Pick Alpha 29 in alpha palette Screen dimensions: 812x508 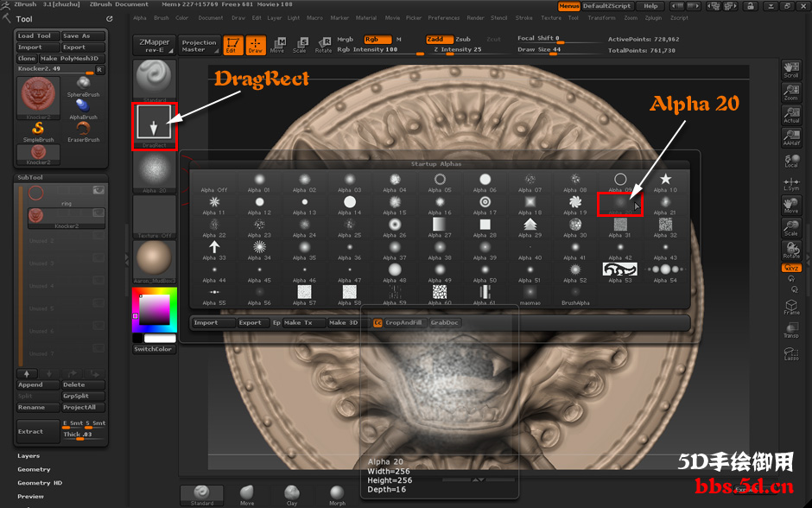[x=530, y=228]
